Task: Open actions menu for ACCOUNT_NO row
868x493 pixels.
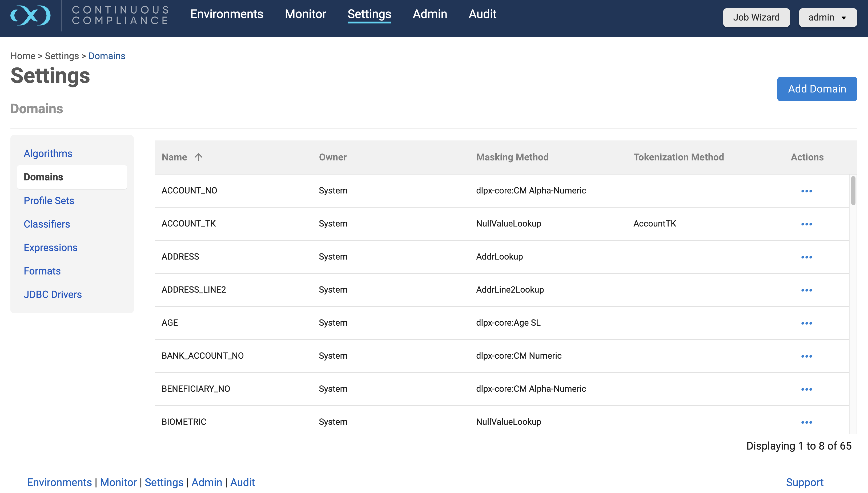Action: (x=806, y=191)
